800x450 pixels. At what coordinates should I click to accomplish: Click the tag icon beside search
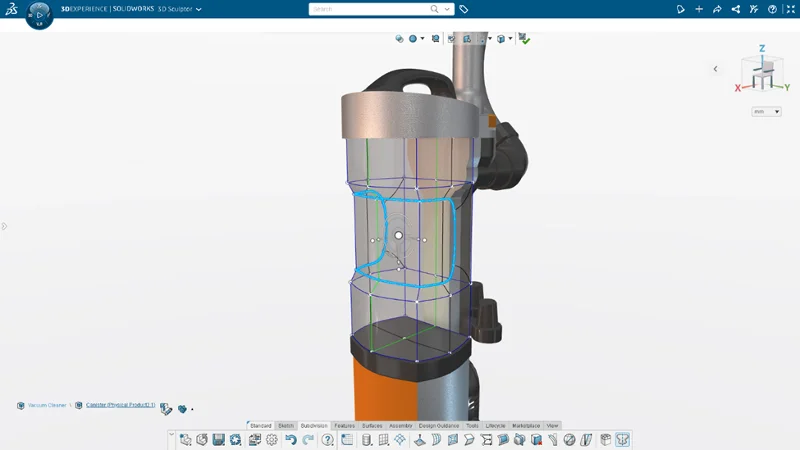464,9
